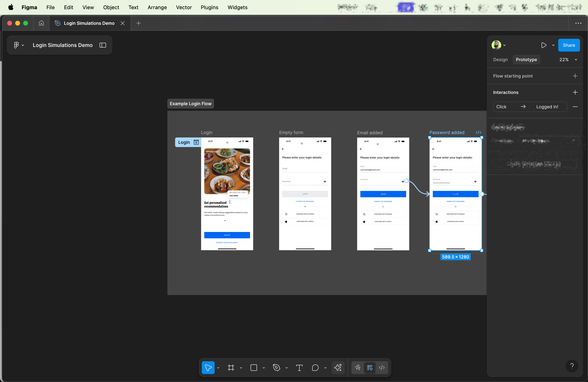
Task: Select the Text tool
Action: [299, 367]
